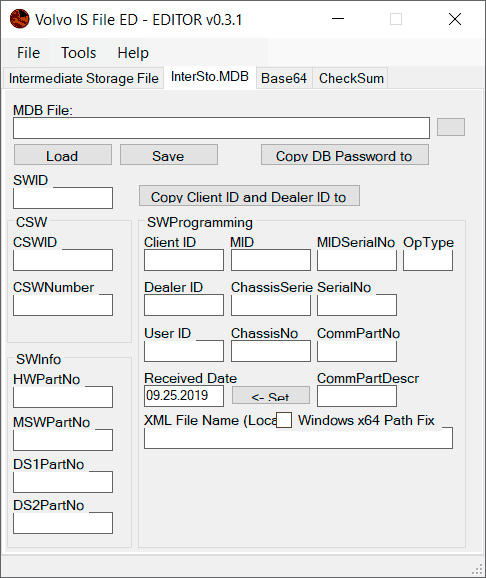Image resolution: width=486 pixels, height=578 pixels.
Task: Click the MSWPartNo input field
Action: click(63, 440)
